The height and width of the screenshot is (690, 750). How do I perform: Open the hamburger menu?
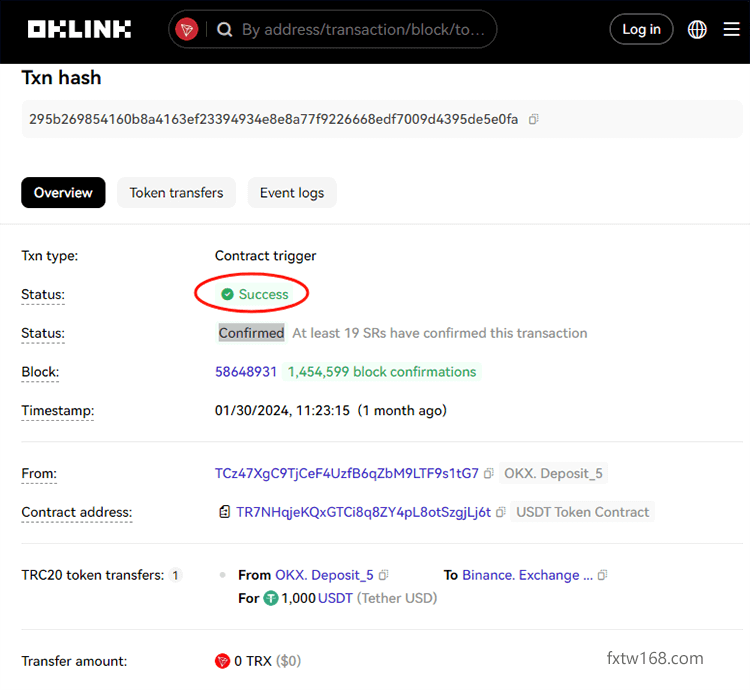click(731, 30)
